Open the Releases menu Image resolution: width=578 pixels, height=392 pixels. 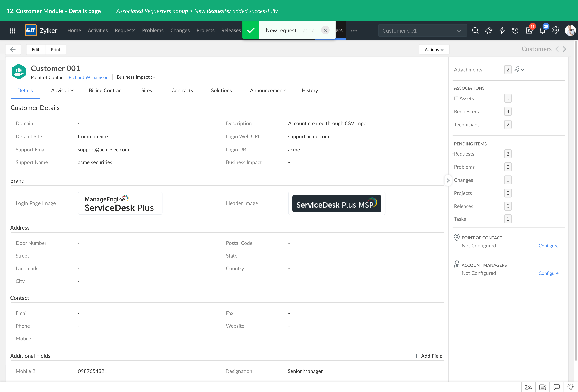[x=231, y=30]
